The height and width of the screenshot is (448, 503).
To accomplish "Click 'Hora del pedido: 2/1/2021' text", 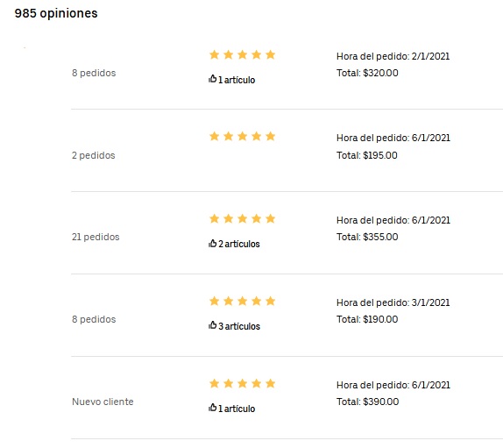I will [393, 56].
